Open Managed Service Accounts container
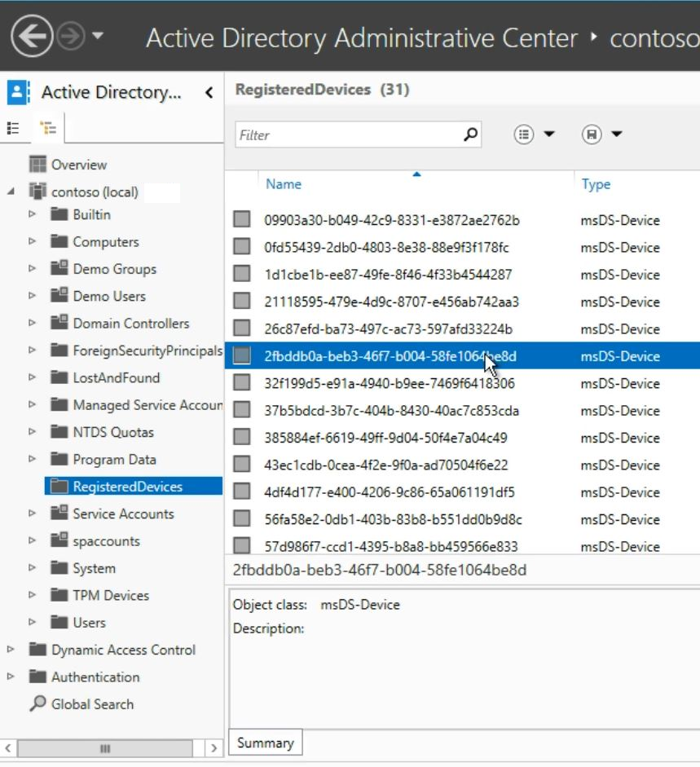 point(147,405)
